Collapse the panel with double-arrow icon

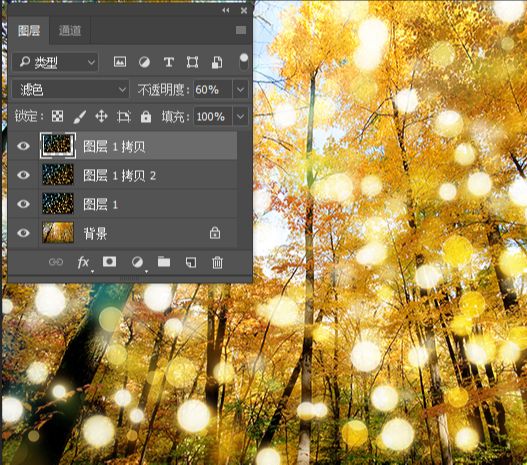coord(226,10)
